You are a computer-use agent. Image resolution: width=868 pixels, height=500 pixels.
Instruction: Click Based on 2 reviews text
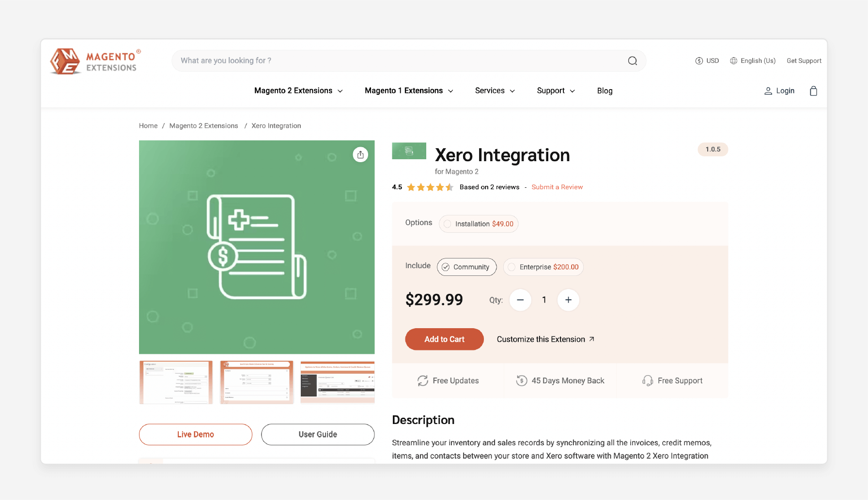pyautogui.click(x=489, y=187)
